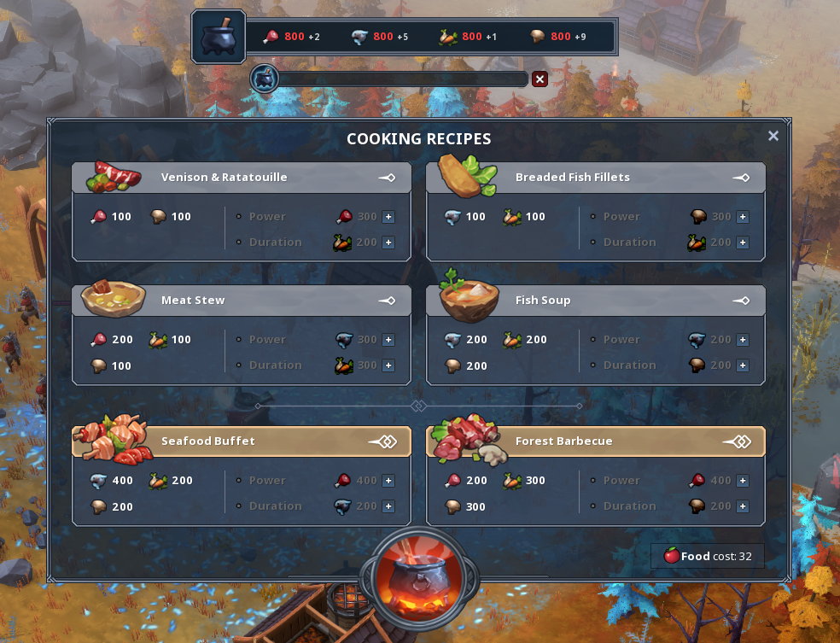This screenshot has height=643, width=840.
Task: Click the Venison & Ratatouille dish icon
Action: [x=114, y=177]
